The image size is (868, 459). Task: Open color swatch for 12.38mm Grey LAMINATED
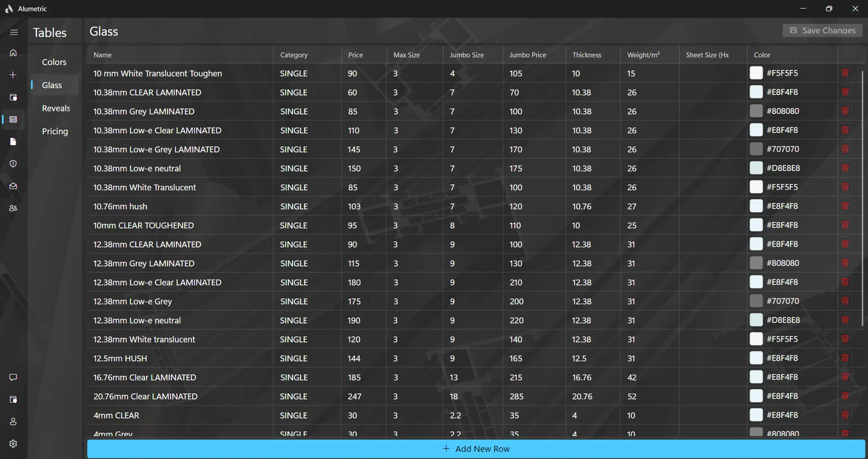tap(756, 263)
